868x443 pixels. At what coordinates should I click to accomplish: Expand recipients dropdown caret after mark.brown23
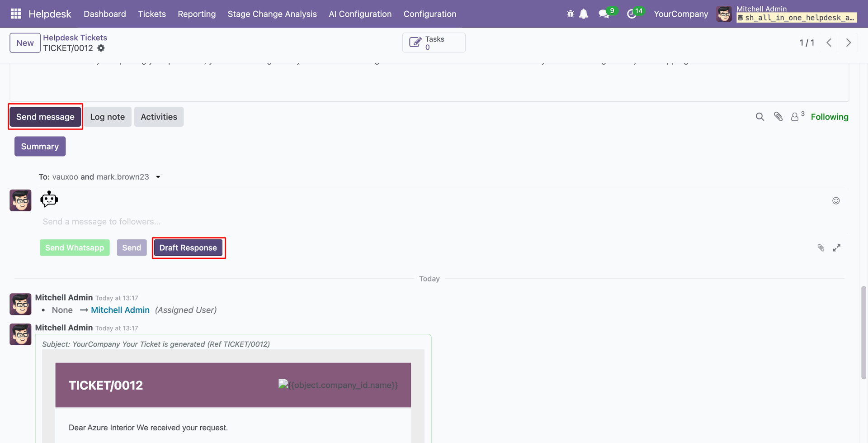tap(158, 177)
